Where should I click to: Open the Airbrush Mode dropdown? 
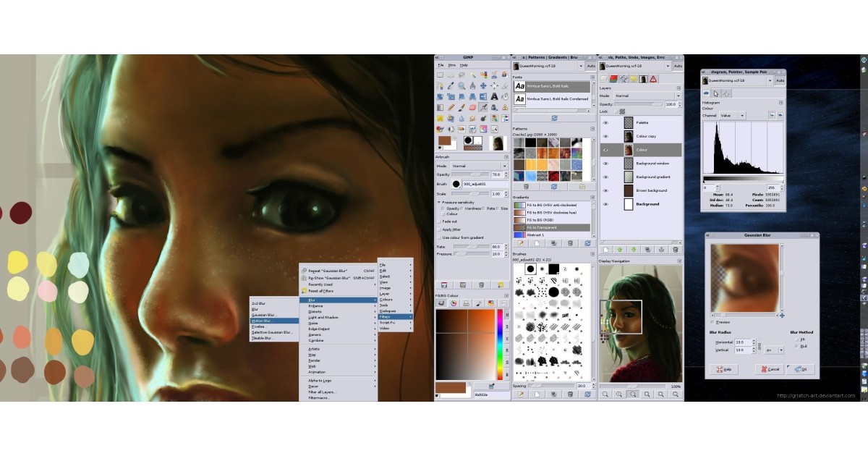(x=479, y=166)
